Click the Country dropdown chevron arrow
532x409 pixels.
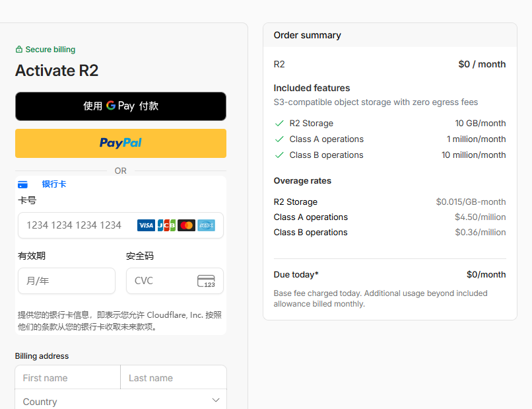point(216,400)
